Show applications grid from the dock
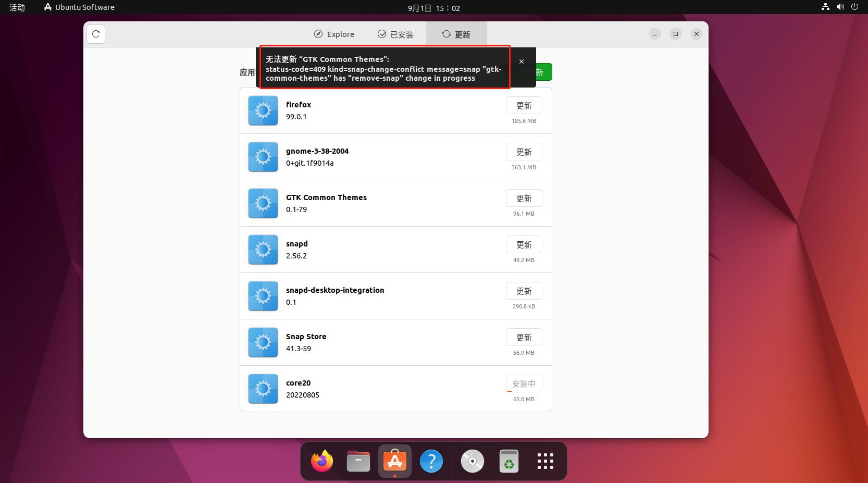 pyautogui.click(x=545, y=461)
